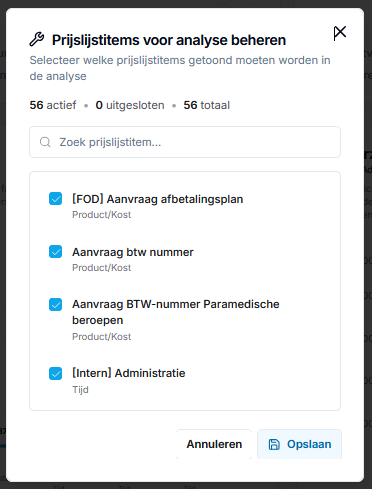Click Product/Kost under Paramedische beroepen item
This screenshot has width=372, height=489.
point(102,337)
